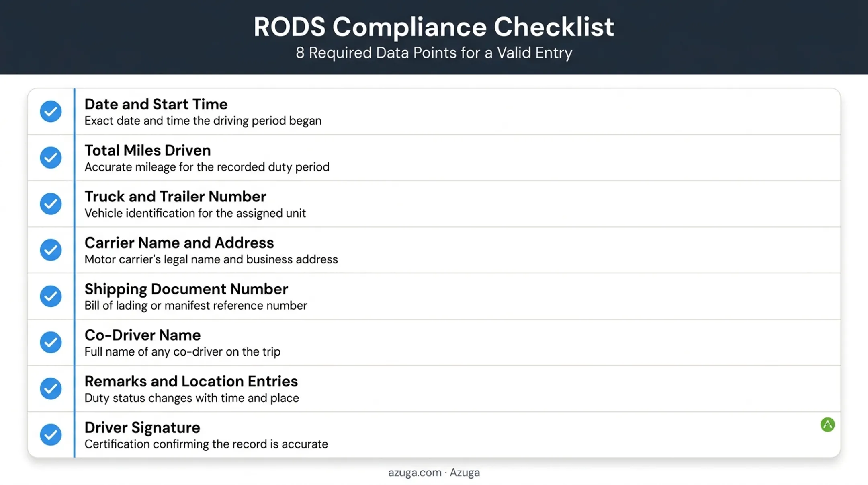
Task: Click the checkmark beside Remarks and Location Entries
Action: [51, 388]
